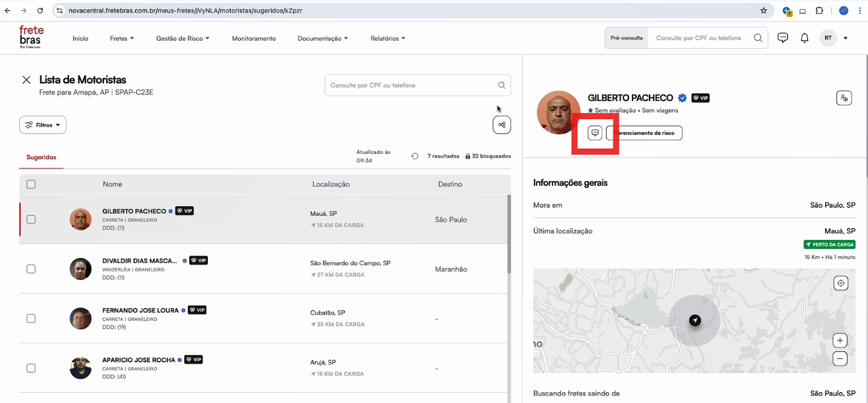Screen dimensions: 868x403
Task: Close the Lista de Motoristas panel
Action: pyautogui.click(x=27, y=80)
